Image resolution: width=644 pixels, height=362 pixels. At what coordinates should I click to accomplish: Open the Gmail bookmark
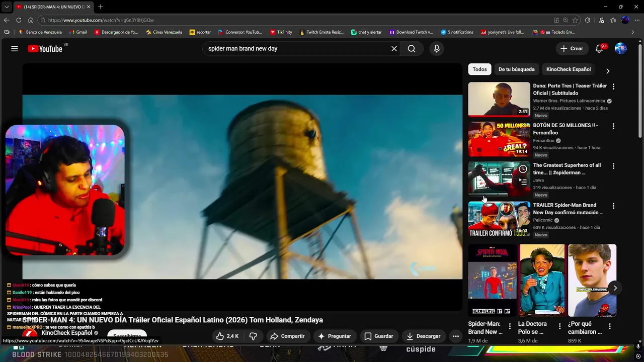coord(77,32)
